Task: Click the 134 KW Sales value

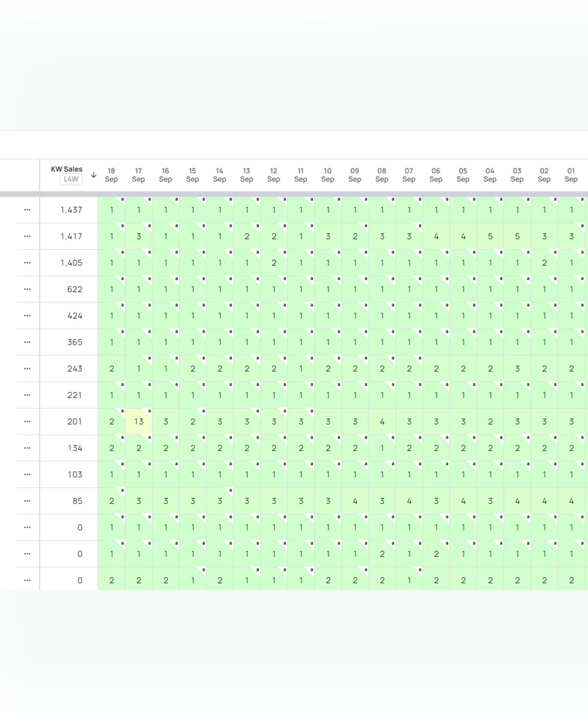Action: [x=75, y=448]
